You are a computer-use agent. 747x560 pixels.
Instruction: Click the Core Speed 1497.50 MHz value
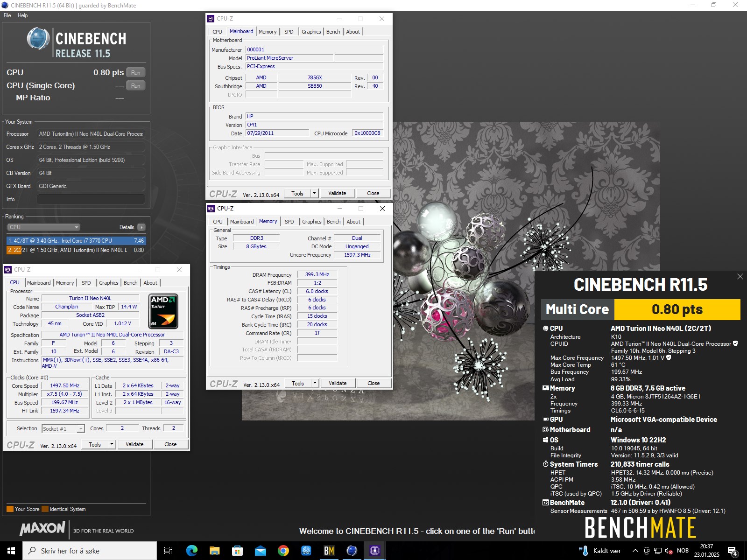[65, 385]
